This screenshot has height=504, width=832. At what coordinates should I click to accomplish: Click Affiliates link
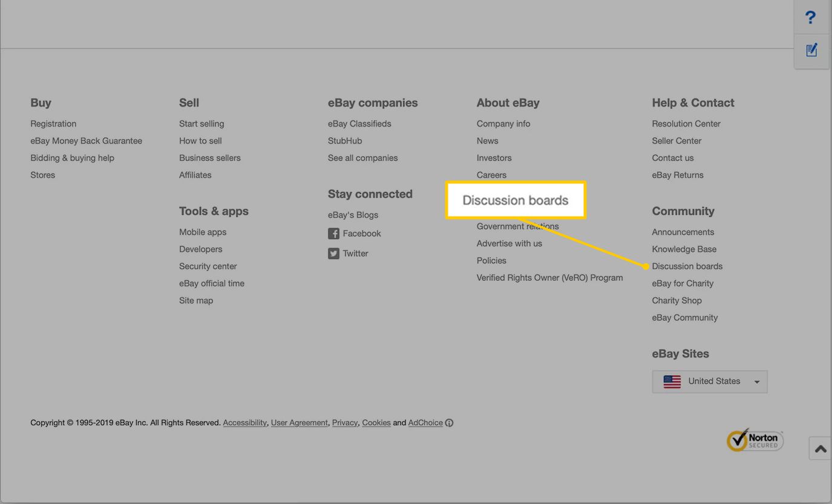coord(195,175)
